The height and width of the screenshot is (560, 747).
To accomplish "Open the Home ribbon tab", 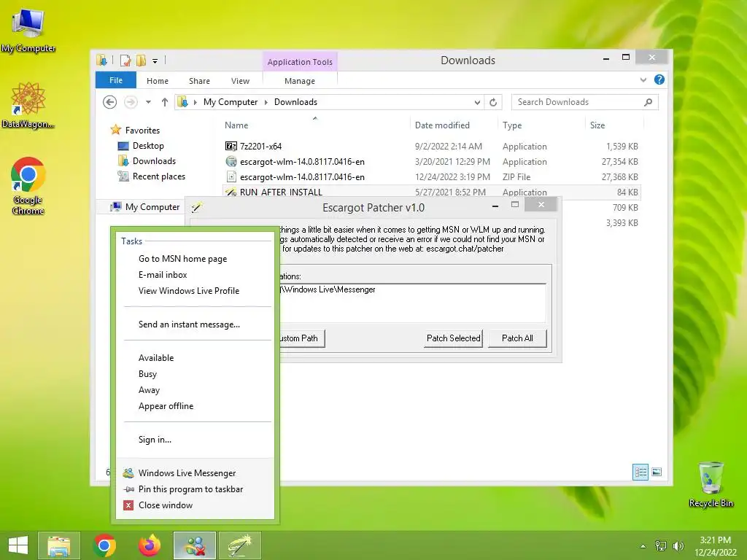I will click(158, 81).
